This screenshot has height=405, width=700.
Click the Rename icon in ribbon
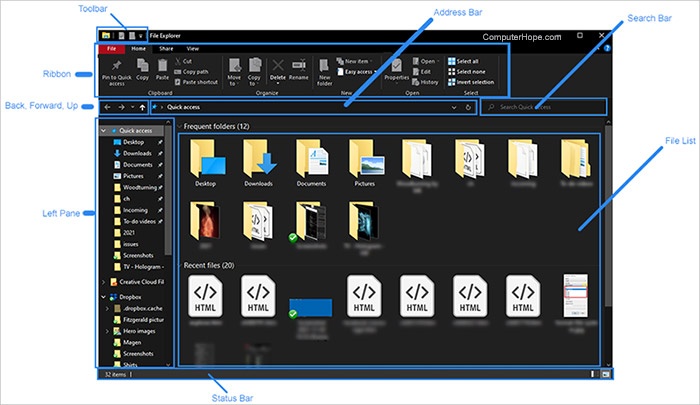click(x=299, y=65)
